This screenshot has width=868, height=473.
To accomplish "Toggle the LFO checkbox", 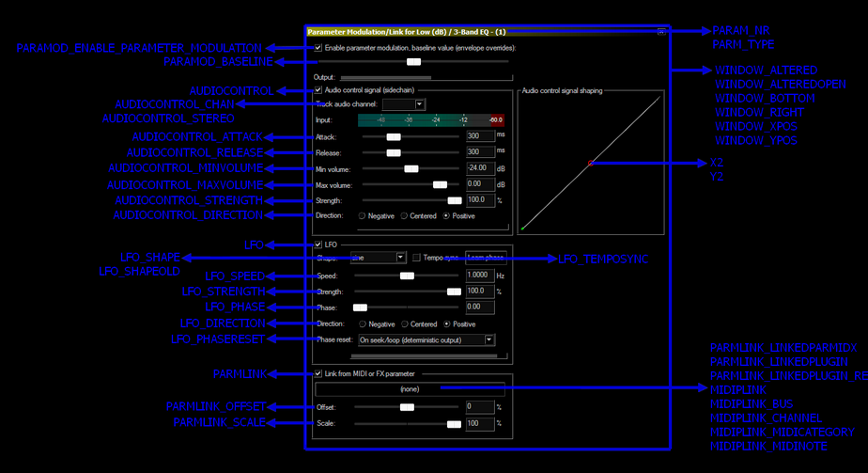I will 318,244.
